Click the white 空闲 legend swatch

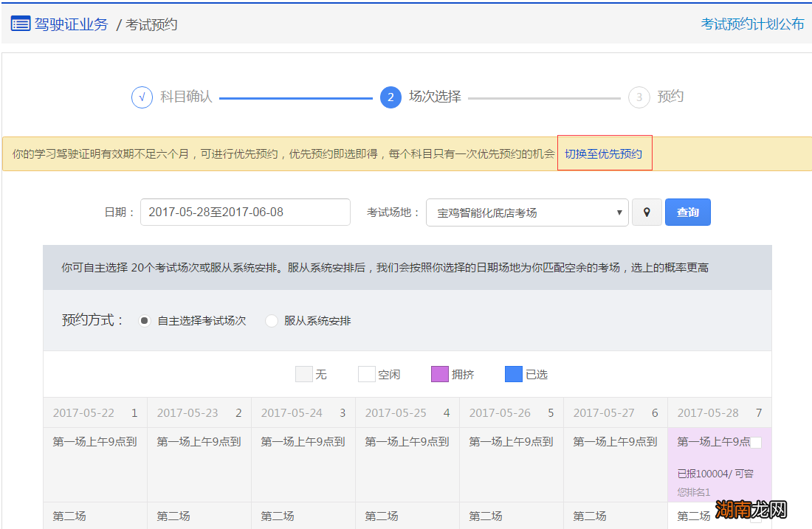point(367,374)
